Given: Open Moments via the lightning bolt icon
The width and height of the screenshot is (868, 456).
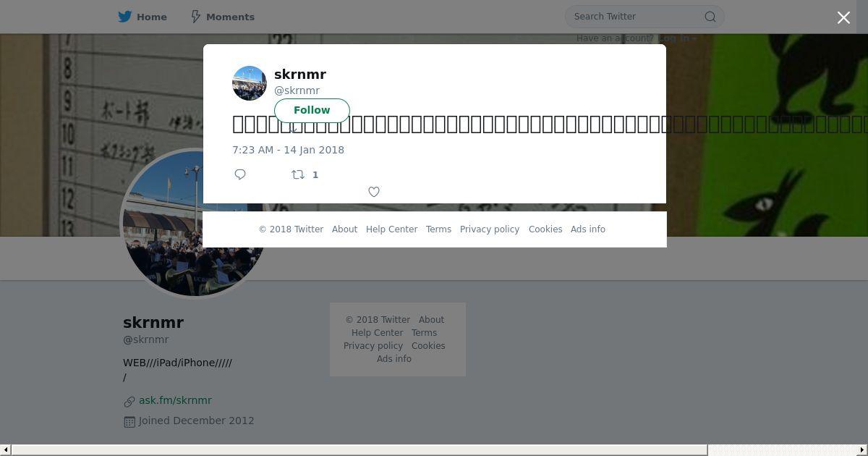Looking at the screenshot, I should coord(195,17).
